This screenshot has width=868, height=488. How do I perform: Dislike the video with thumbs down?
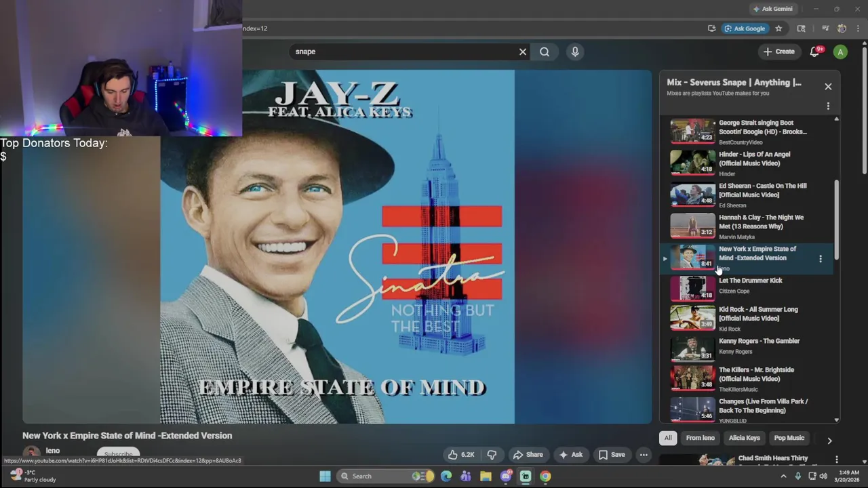pyautogui.click(x=492, y=455)
